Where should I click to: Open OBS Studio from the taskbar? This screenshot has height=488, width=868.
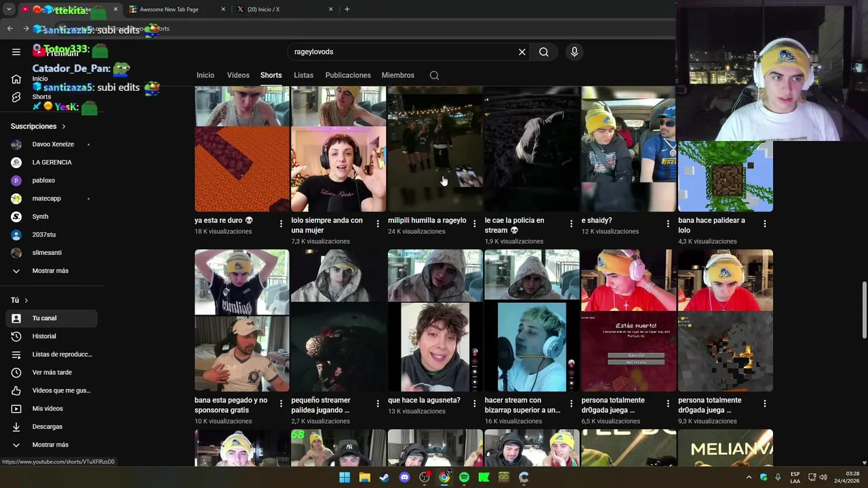click(425, 477)
